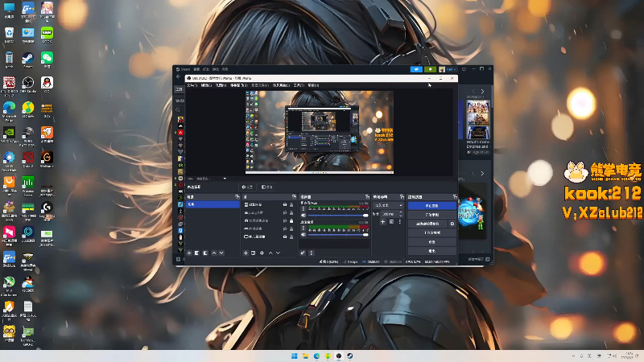
Task: Open Windows Start button on taskbar
Action: (x=294, y=356)
